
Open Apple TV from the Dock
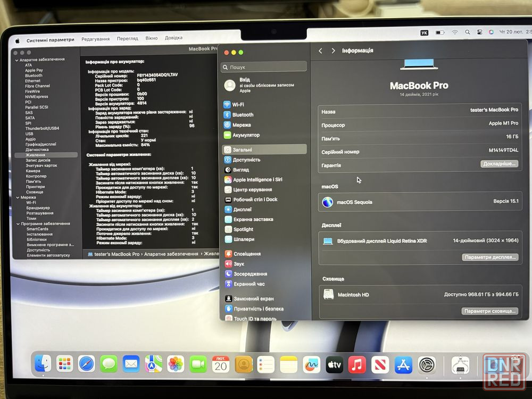(x=334, y=365)
